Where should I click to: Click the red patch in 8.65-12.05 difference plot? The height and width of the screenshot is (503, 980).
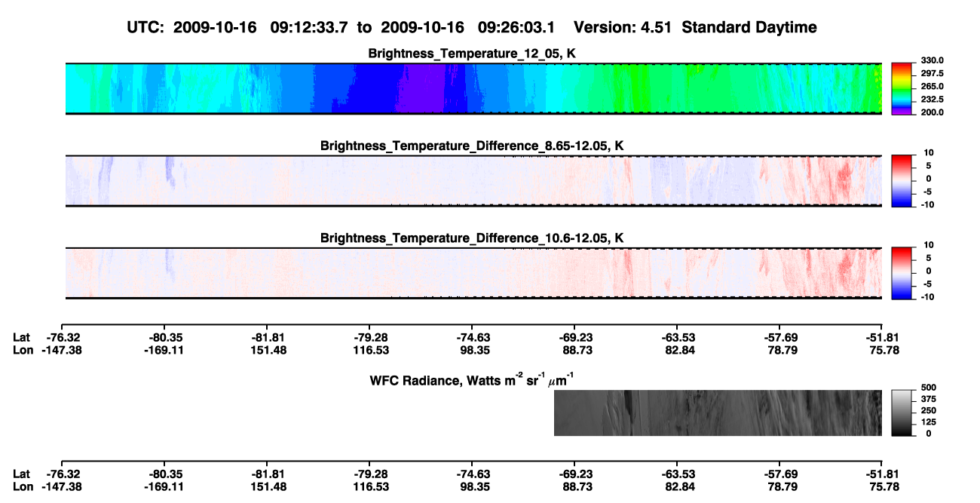tap(842, 181)
